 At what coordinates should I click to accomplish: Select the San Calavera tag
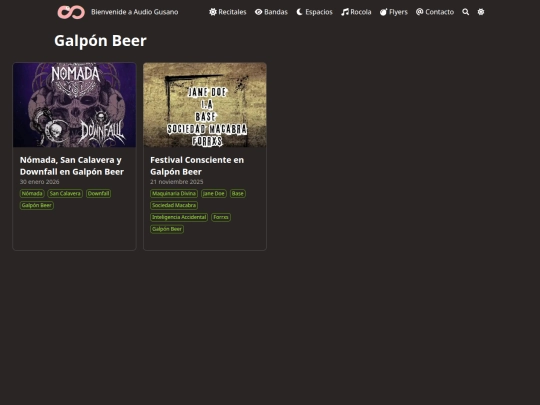tap(65, 194)
